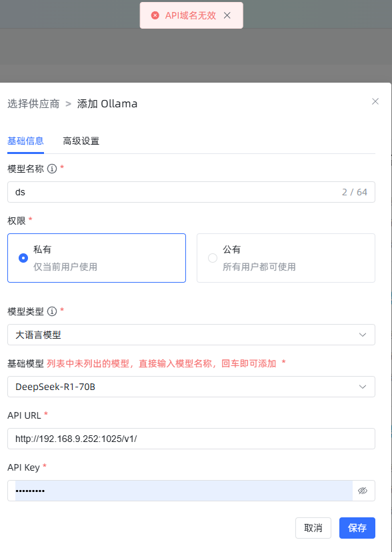
Task: Click the 取消 button
Action: (313, 528)
